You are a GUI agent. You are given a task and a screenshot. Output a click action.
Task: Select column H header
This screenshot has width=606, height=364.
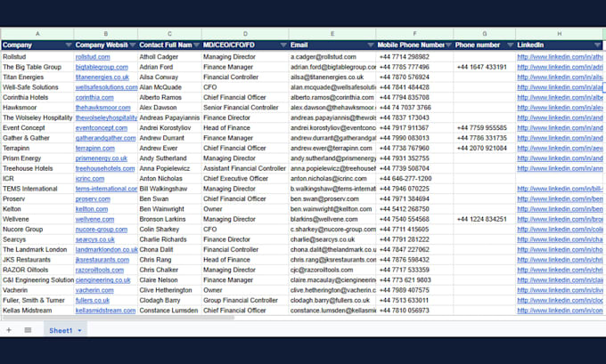click(x=559, y=34)
